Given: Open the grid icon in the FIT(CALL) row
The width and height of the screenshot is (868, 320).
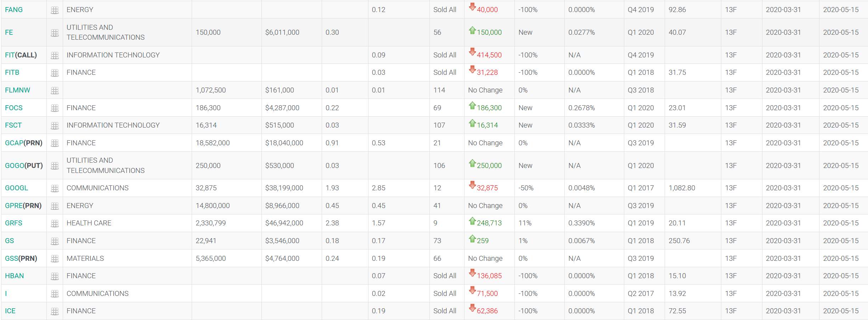Looking at the screenshot, I should (x=55, y=56).
